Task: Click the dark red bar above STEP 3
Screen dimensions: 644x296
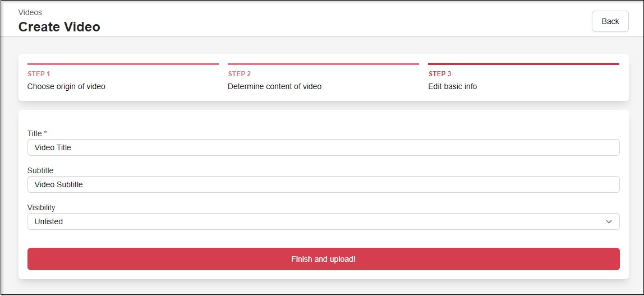Action: pos(523,64)
